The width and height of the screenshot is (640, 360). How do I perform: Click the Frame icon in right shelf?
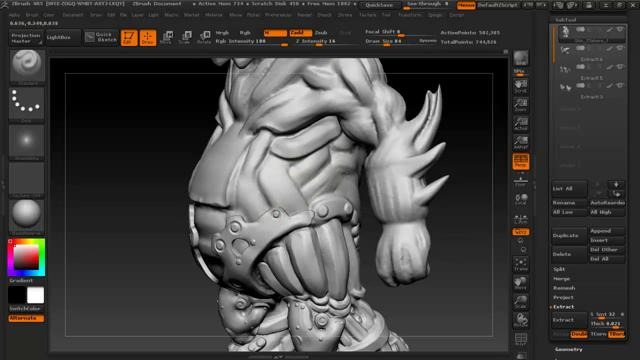(x=521, y=264)
